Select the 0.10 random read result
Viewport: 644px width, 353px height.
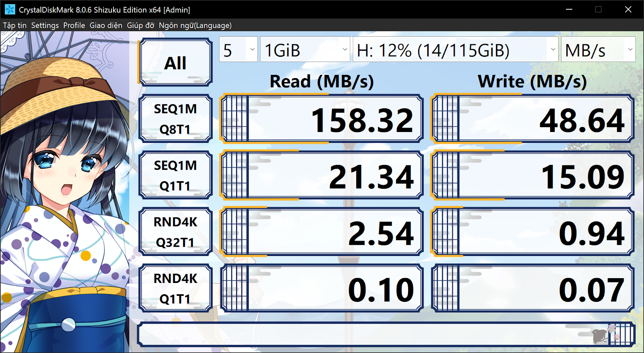point(322,288)
